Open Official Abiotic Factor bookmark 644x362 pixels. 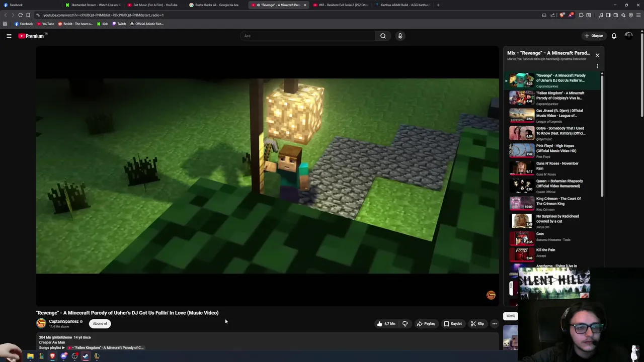(147, 24)
